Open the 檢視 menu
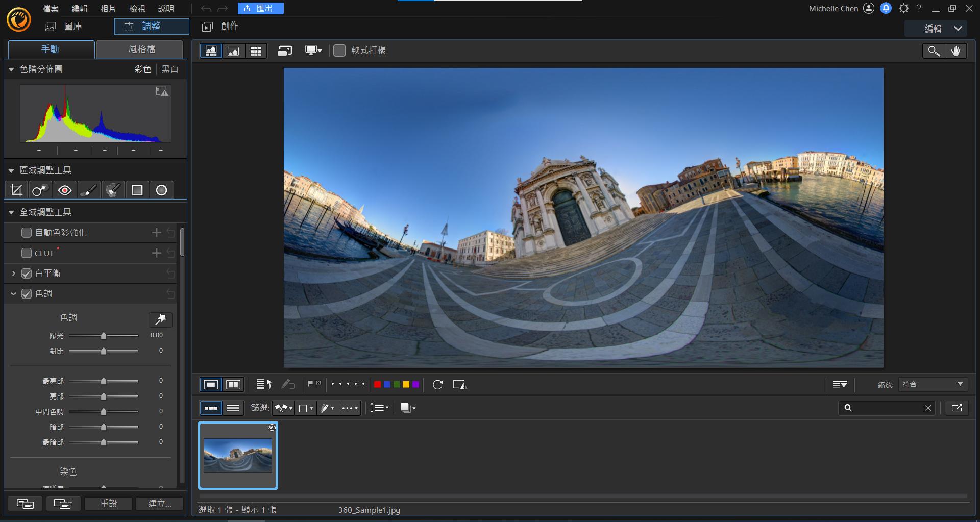980x522 pixels. click(x=137, y=9)
